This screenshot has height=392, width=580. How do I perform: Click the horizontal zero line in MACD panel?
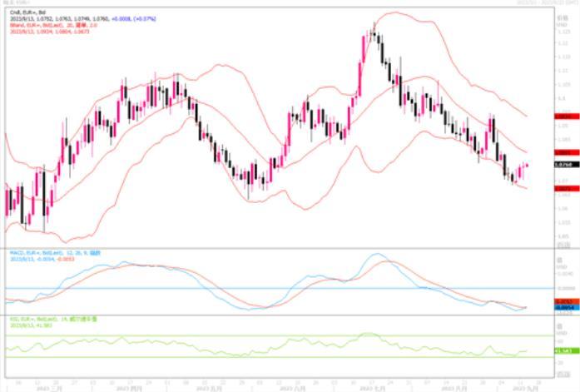click(x=250, y=288)
